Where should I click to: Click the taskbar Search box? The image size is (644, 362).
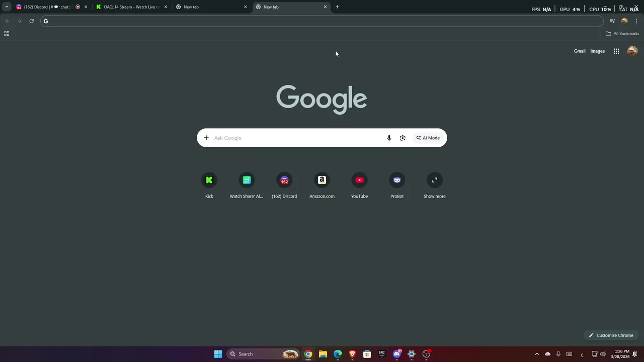(x=263, y=354)
